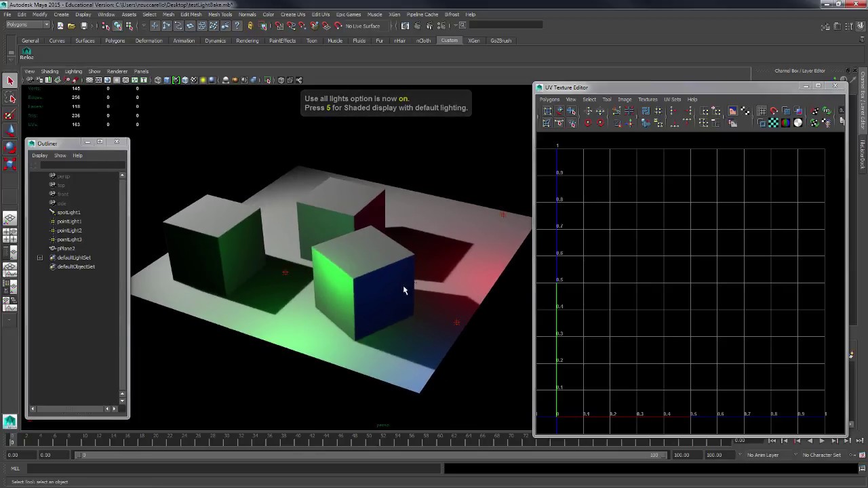Open the Polygons menu set dropdown
868x488 pixels.
click(28, 25)
